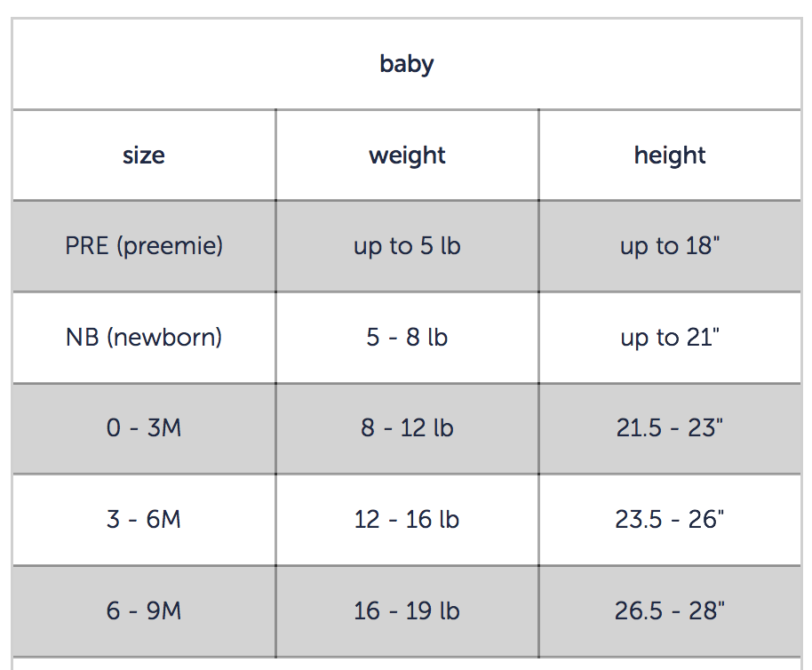
Task: Click the '12 - 16 lb' weight cell
Action: pos(407,520)
